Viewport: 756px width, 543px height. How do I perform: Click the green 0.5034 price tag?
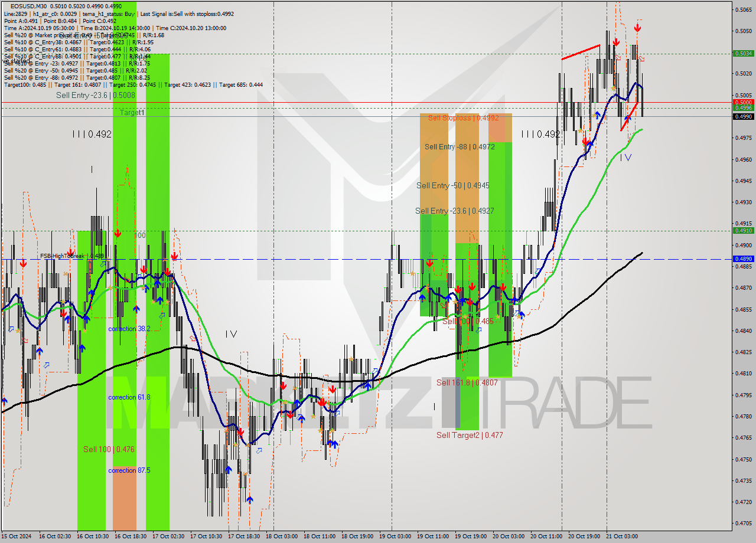coord(743,53)
